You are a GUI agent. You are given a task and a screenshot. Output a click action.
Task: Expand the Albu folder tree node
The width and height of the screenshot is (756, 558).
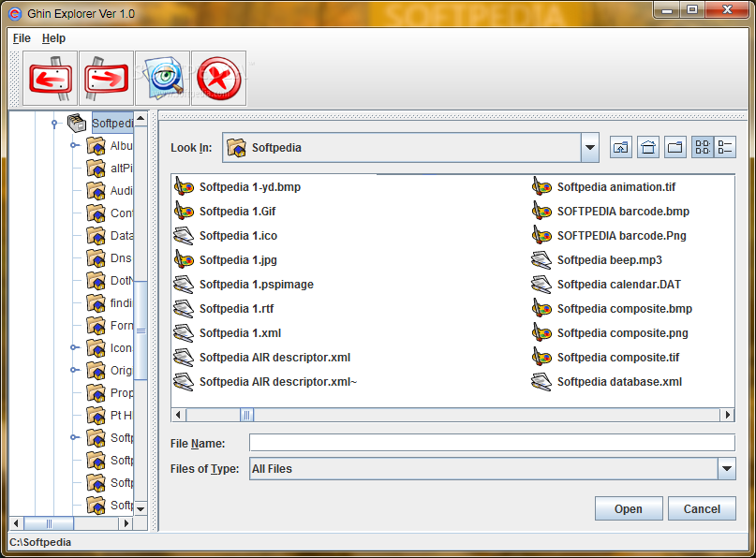click(x=74, y=145)
